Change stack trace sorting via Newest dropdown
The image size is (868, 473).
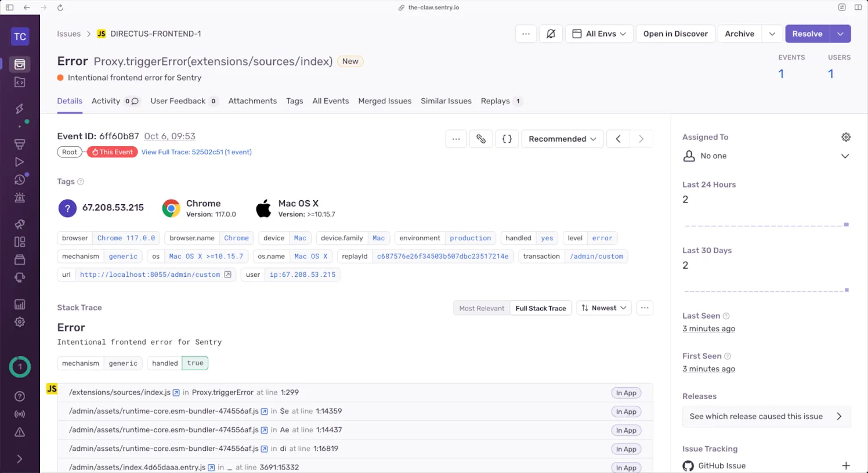603,308
